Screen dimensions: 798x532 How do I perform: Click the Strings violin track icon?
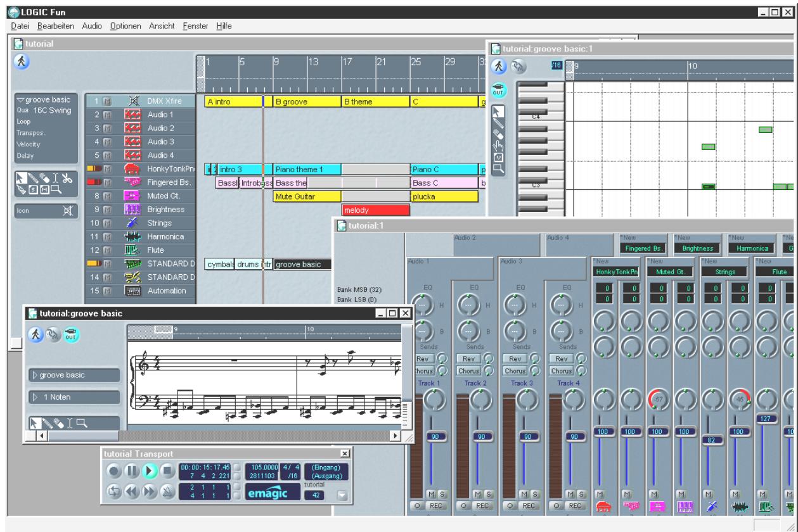[x=134, y=223]
